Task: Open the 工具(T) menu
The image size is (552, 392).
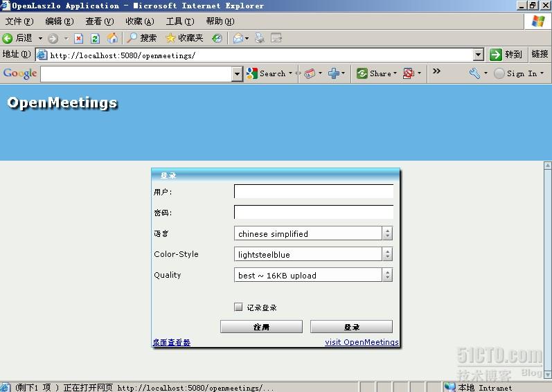Action: pos(180,21)
